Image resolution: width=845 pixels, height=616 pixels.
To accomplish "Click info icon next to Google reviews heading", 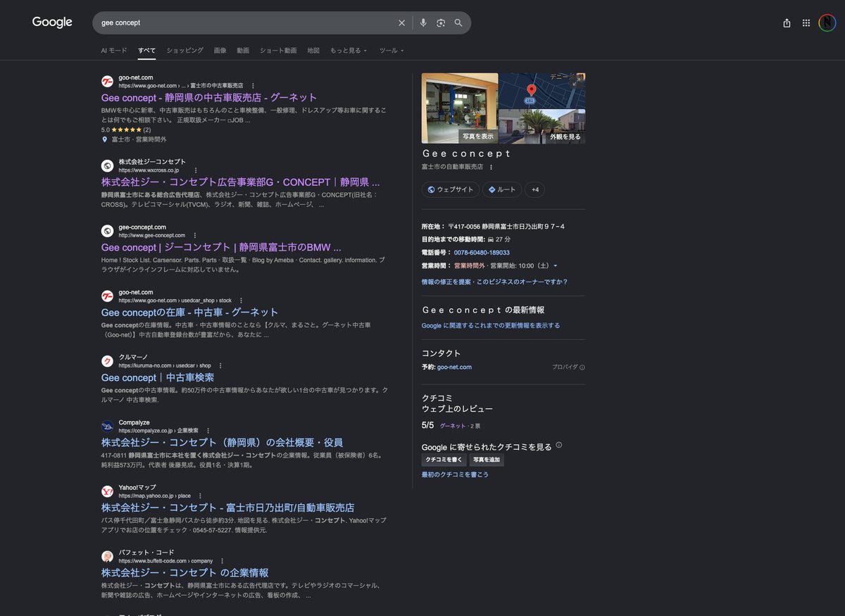I will click(x=559, y=445).
